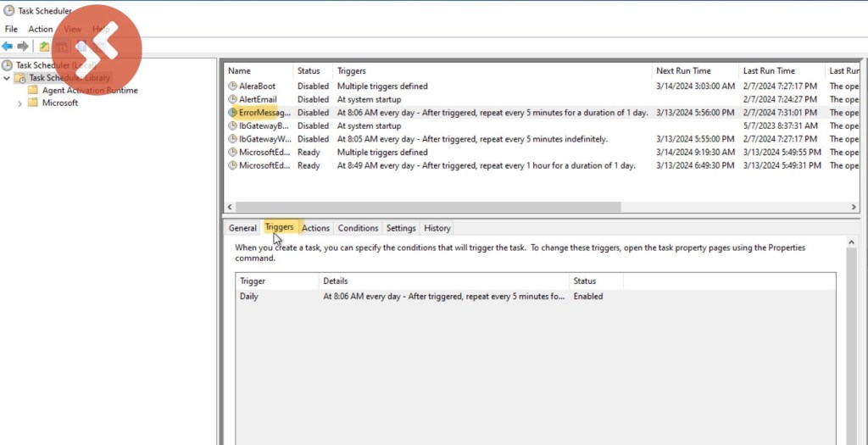
Task: Expand the Microsoft folder node
Action: (x=20, y=103)
